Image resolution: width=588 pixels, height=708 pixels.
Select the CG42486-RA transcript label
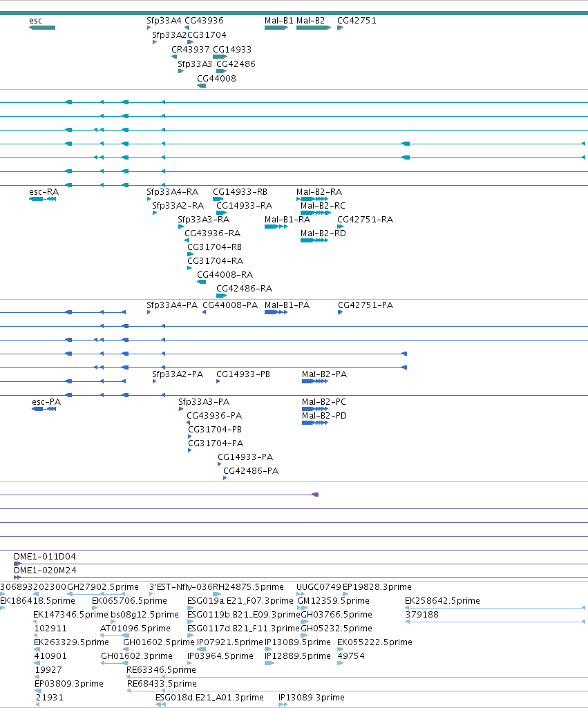245,288
